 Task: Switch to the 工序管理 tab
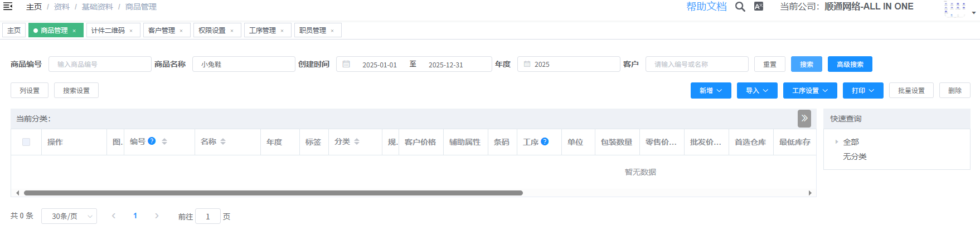click(x=262, y=31)
